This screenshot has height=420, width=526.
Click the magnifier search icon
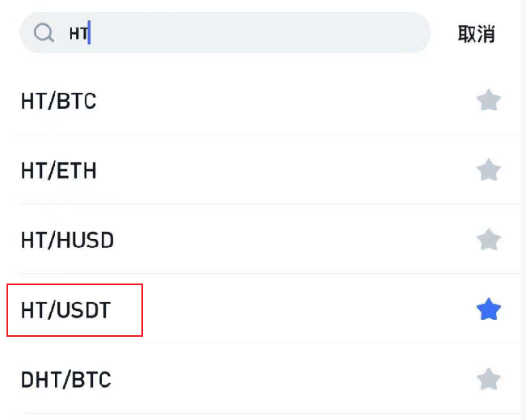tap(44, 33)
